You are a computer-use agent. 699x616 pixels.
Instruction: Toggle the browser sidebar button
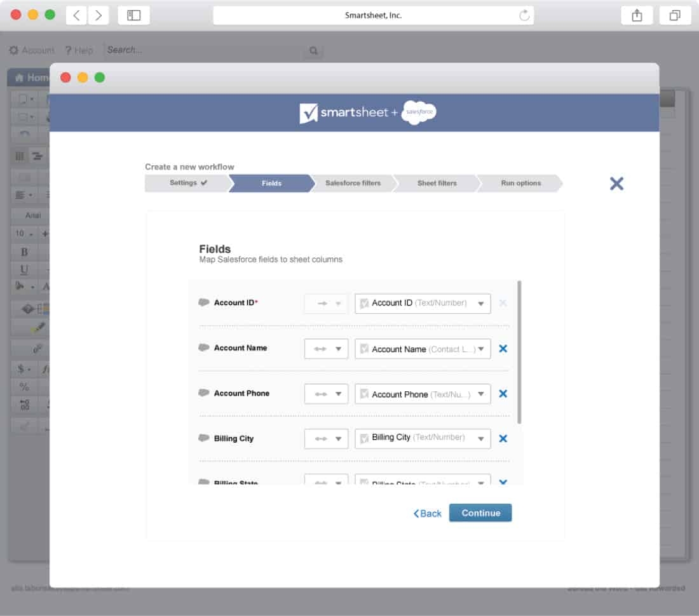(x=133, y=15)
